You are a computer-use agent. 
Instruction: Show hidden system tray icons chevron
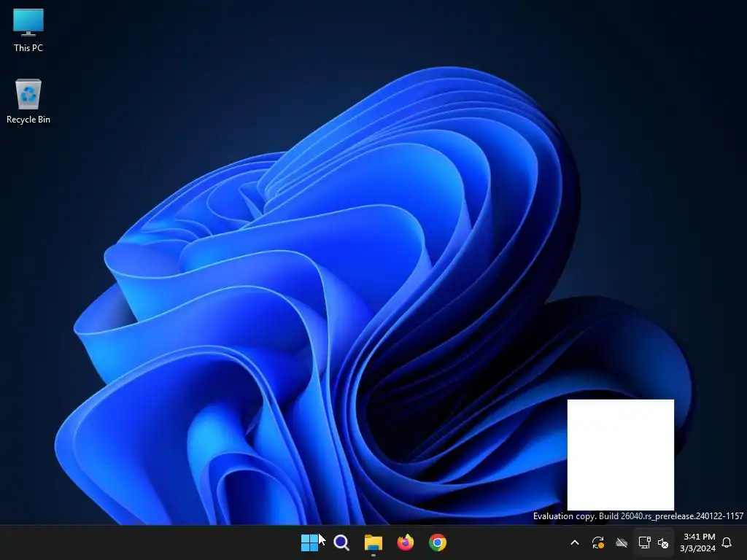[x=575, y=542]
